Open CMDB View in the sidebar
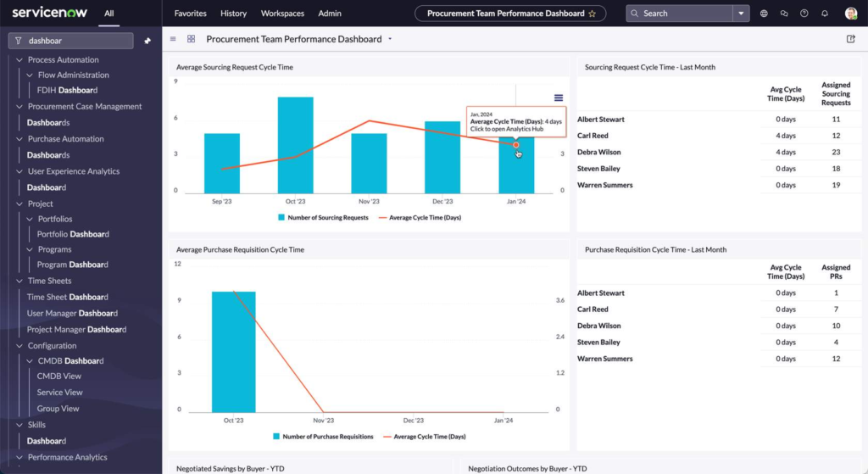The width and height of the screenshot is (868, 474). tap(59, 376)
